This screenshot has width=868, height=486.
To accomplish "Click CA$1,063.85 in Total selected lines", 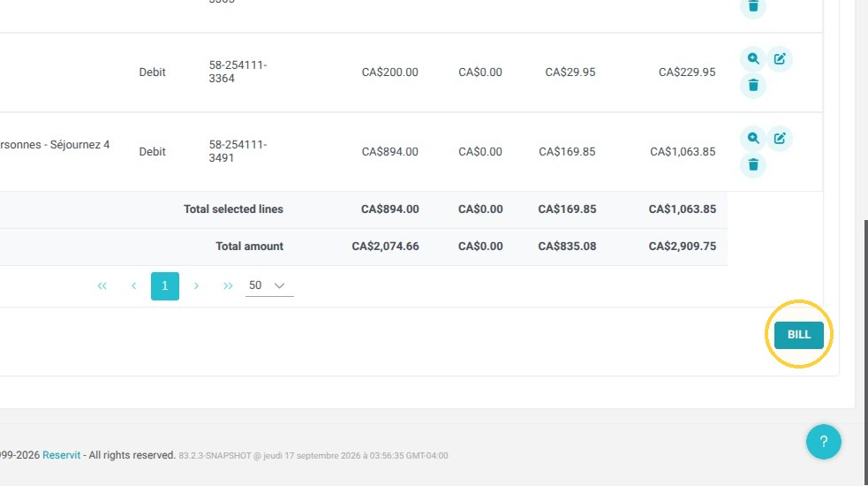I will tap(682, 209).
